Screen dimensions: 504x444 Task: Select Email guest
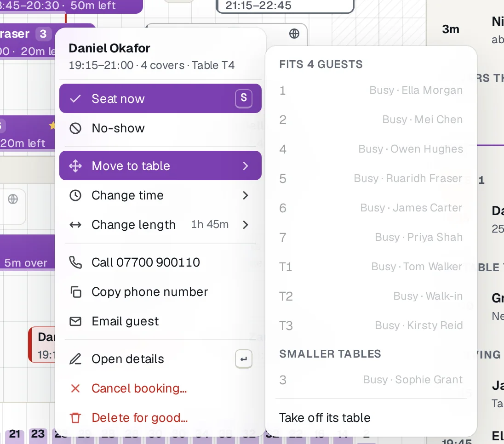click(x=160, y=321)
